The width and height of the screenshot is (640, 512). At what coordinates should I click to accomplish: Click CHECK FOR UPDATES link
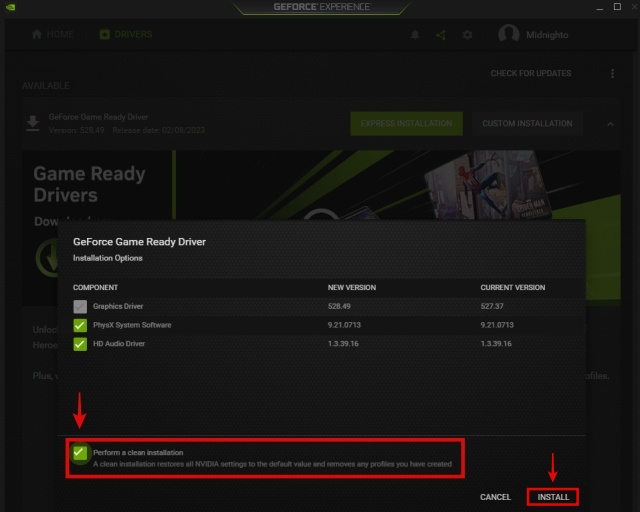click(x=531, y=73)
